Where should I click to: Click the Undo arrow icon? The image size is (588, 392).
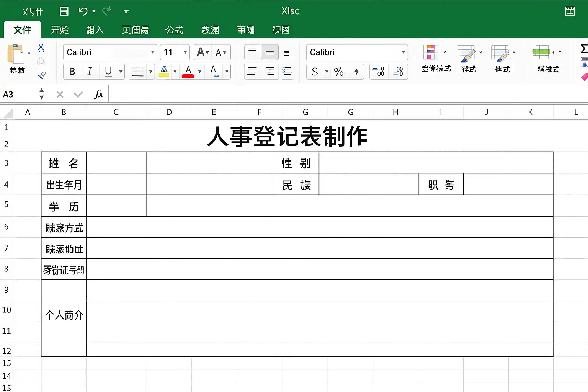[83, 11]
